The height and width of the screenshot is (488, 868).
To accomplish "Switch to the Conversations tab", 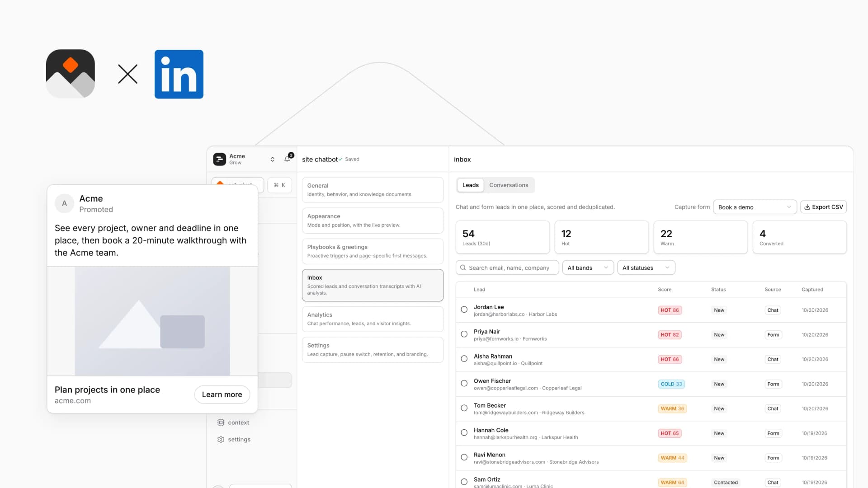I will 509,185.
